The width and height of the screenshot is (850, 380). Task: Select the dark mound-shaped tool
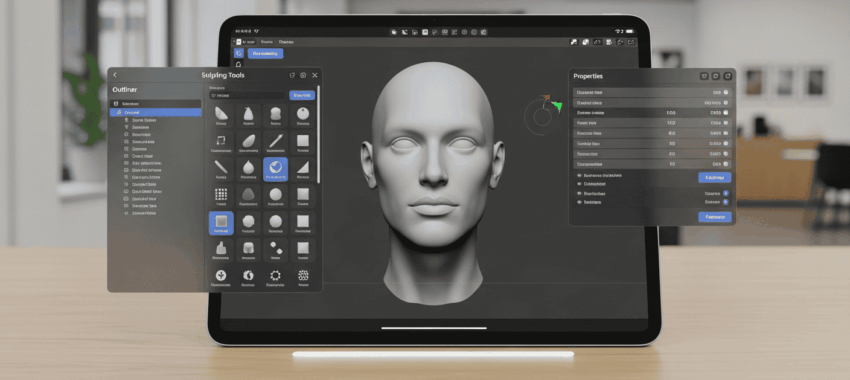248,196
